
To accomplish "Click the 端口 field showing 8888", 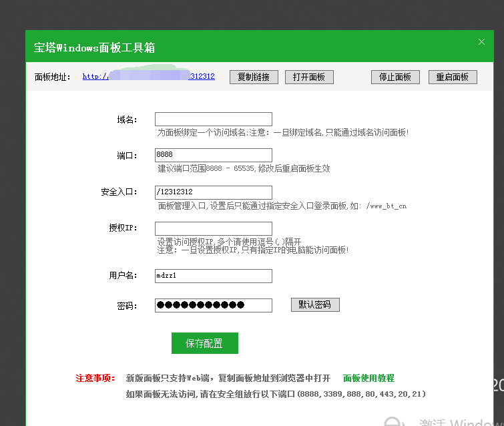I will [x=214, y=155].
